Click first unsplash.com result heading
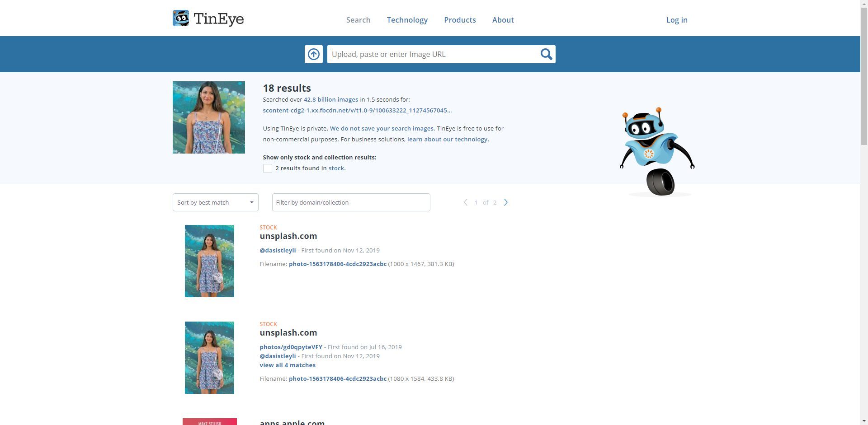Image resolution: width=868 pixels, height=425 pixels. [x=288, y=236]
